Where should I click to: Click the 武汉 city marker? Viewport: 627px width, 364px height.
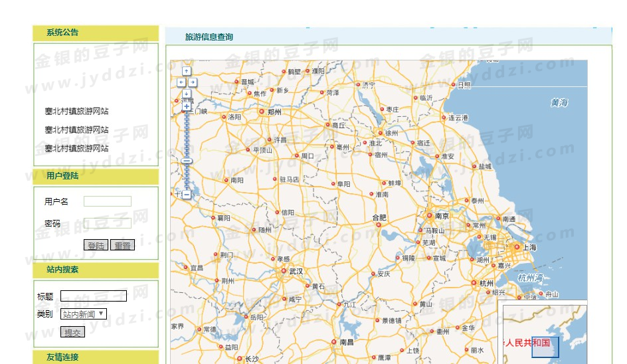(x=284, y=271)
